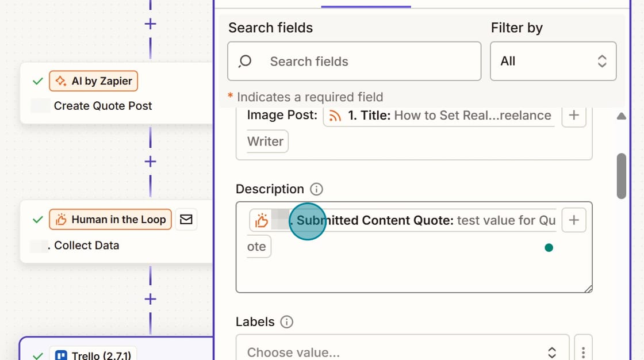Click the Create Quote Post step title
The image size is (644, 360).
point(102,106)
